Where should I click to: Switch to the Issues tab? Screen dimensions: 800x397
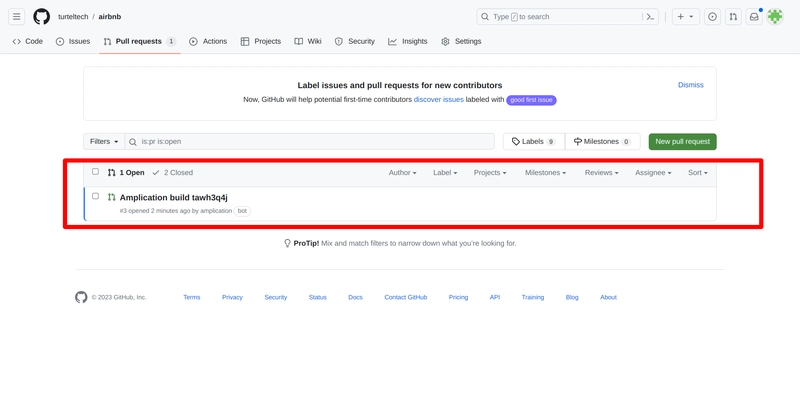[73, 41]
